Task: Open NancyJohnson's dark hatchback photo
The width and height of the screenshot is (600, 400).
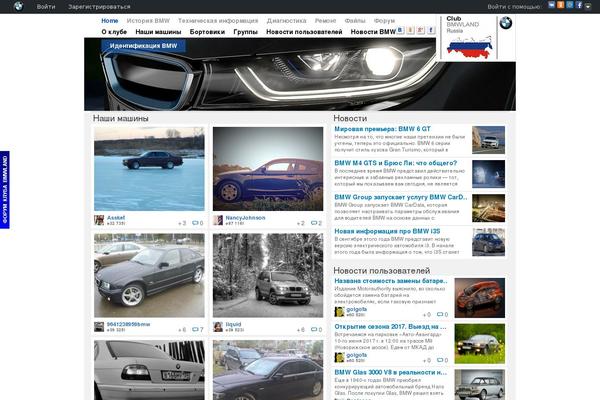Action: point(268,169)
